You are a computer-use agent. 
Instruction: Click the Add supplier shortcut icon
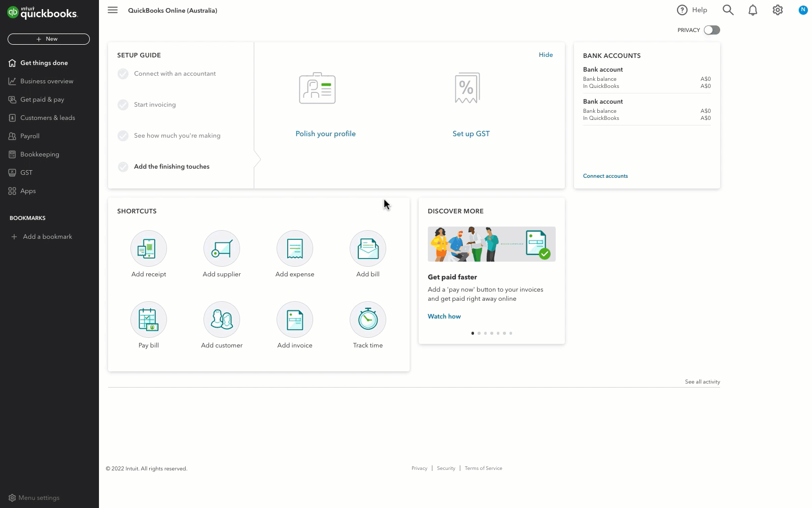click(222, 248)
